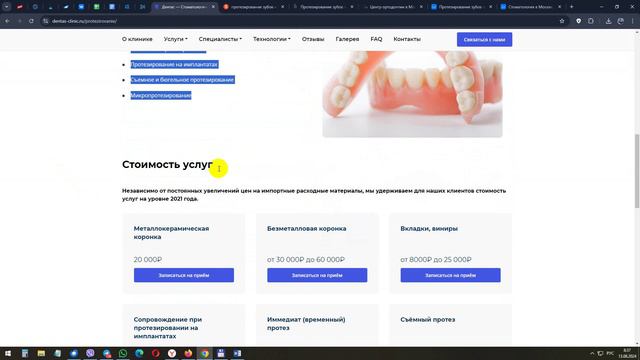Open the 'Галерея' menu item

(347, 39)
